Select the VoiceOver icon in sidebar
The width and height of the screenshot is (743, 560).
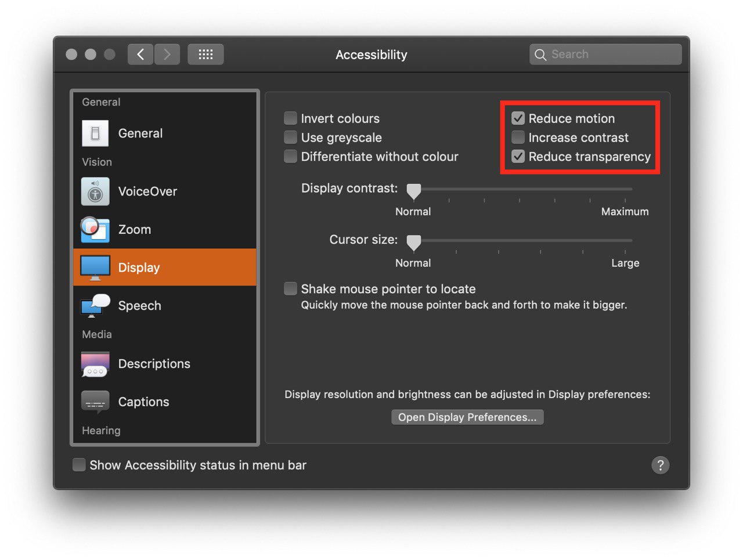point(95,192)
